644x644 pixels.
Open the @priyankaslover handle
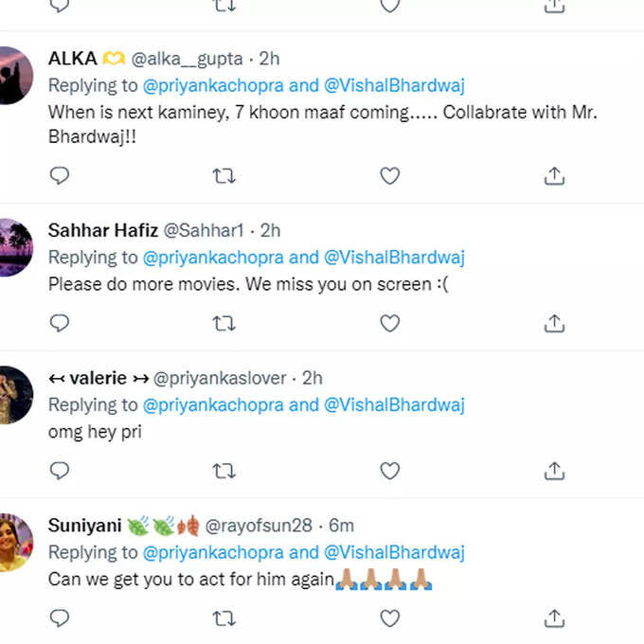(x=220, y=378)
